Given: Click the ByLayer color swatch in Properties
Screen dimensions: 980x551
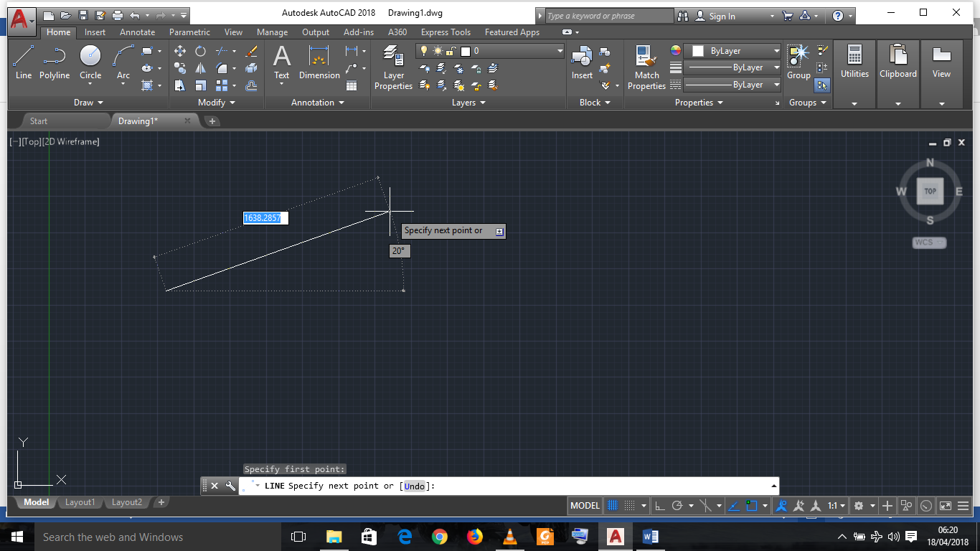Looking at the screenshot, I should point(697,51).
